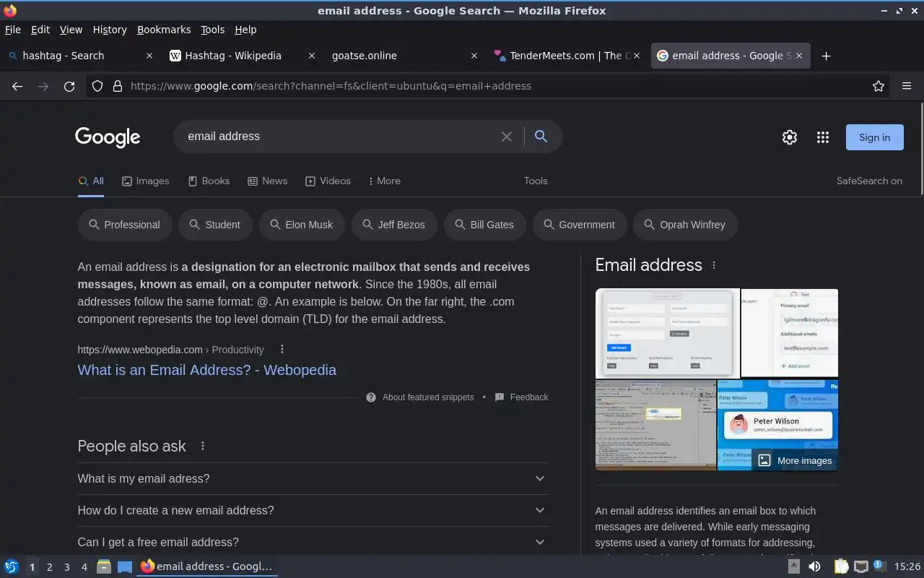Open the taskbar start menu icon
The image size is (924, 578).
point(12,566)
